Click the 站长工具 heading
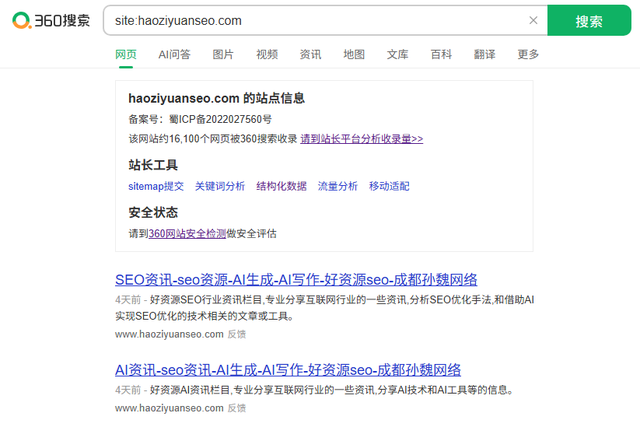This screenshot has width=640, height=427. [x=153, y=165]
